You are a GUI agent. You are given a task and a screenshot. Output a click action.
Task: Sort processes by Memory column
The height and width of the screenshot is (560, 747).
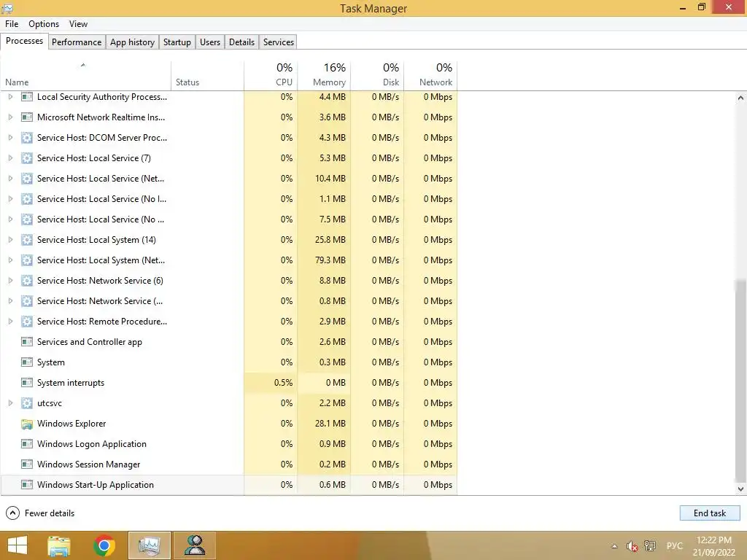(x=324, y=76)
